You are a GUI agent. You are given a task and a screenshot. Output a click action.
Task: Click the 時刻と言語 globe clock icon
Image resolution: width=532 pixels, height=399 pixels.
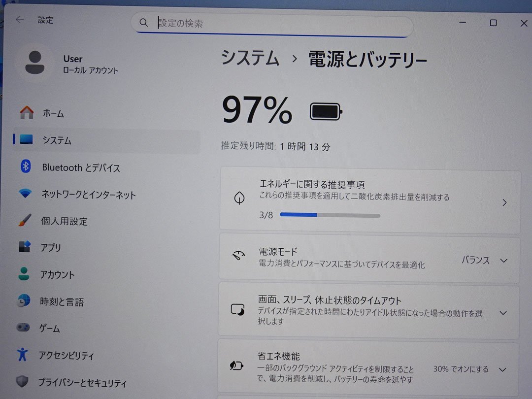(x=24, y=300)
